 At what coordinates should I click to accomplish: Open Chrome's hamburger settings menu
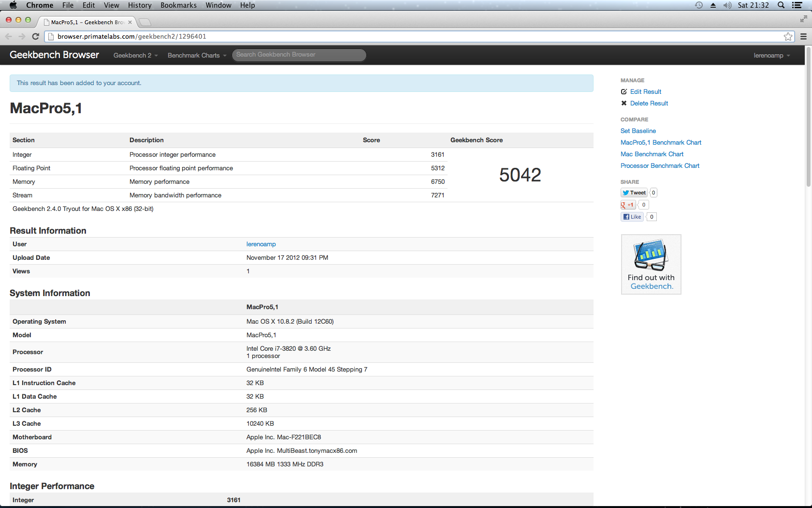(803, 36)
